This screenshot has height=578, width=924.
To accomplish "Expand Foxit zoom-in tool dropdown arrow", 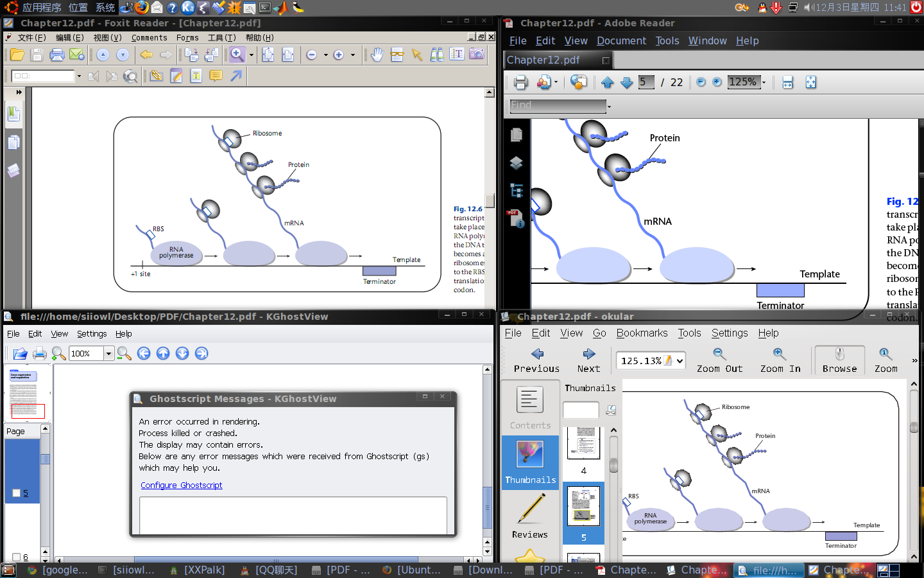I will [x=252, y=55].
